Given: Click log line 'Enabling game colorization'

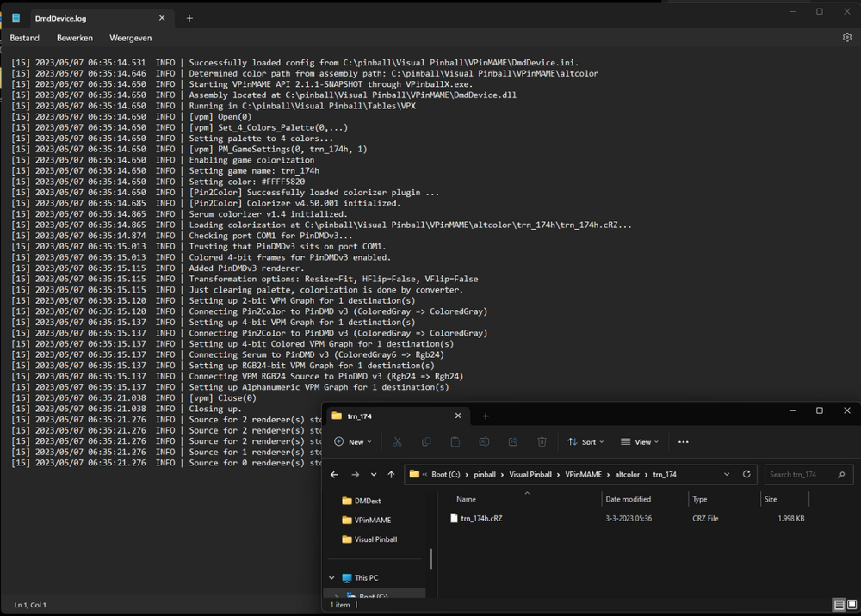Looking at the screenshot, I should [x=251, y=160].
